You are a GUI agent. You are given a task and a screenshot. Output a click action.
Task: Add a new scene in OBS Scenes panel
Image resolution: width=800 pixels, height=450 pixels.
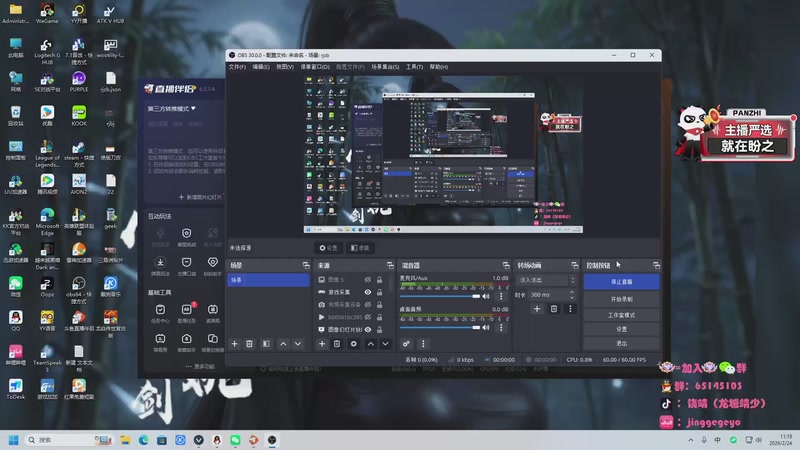[235, 344]
